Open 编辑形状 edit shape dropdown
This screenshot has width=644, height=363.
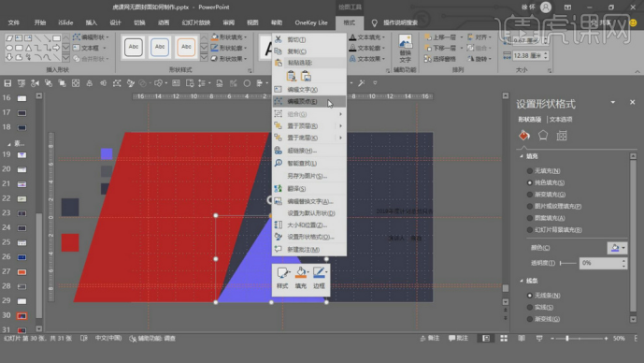92,37
